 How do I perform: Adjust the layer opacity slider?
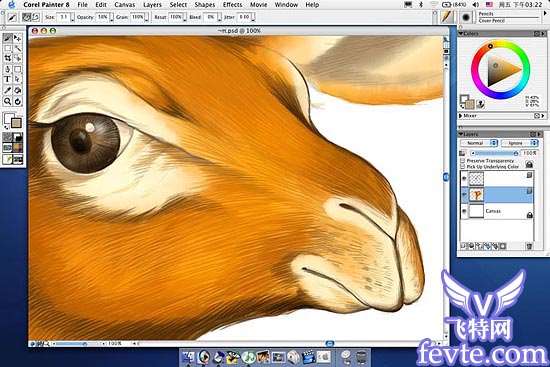495,153
